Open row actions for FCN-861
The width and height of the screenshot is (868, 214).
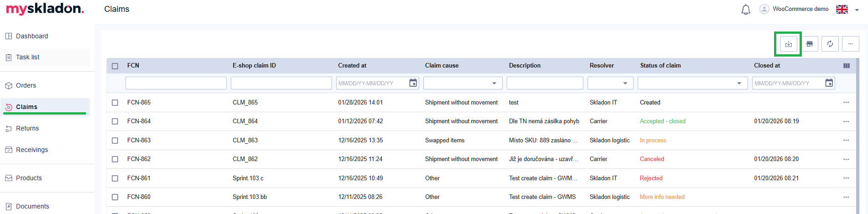[846, 178]
